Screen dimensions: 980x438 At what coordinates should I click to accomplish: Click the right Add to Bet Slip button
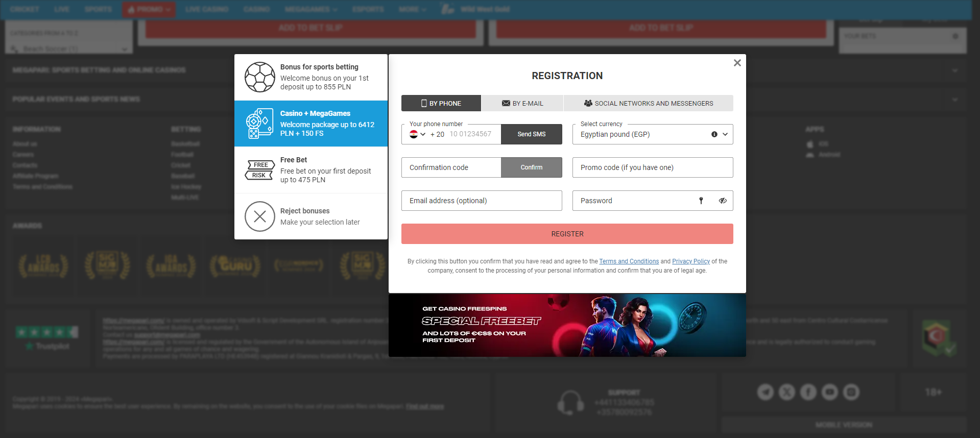tap(661, 28)
